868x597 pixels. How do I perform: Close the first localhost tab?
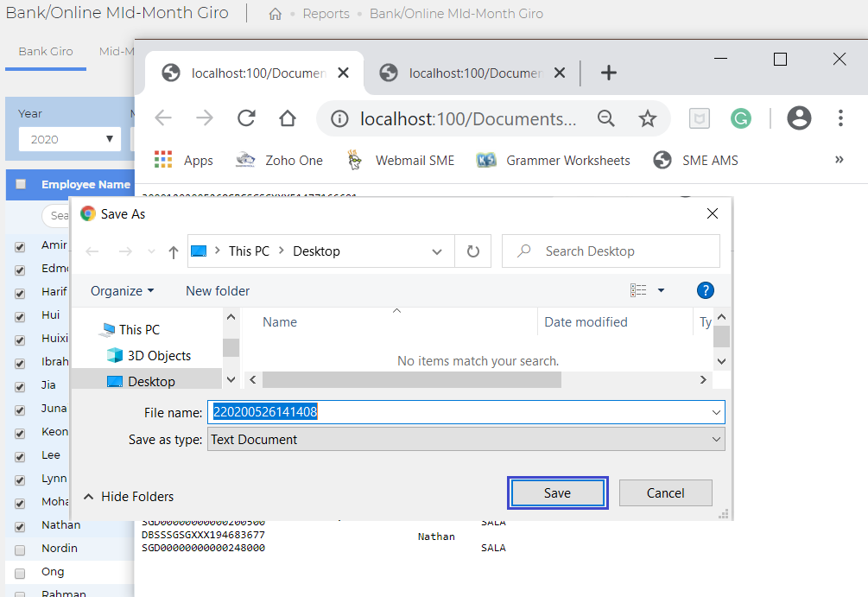pyautogui.click(x=343, y=73)
